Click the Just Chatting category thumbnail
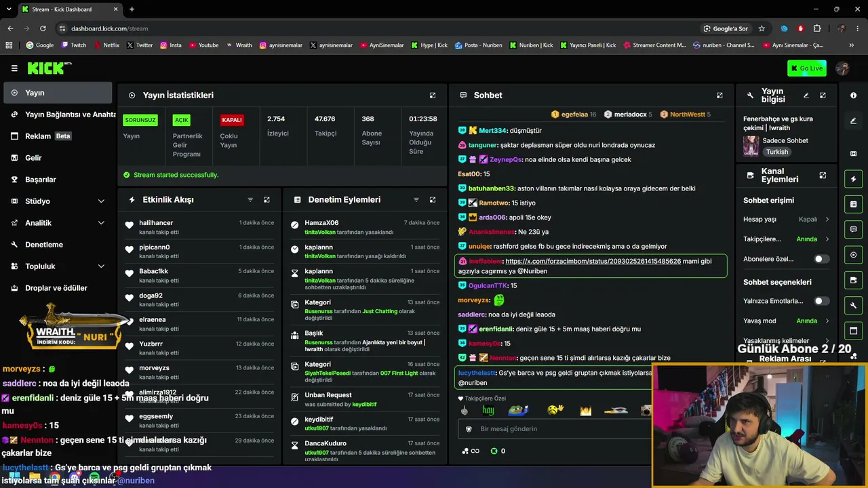The width and height of the screenshot is (868, 488). point(751,146)
